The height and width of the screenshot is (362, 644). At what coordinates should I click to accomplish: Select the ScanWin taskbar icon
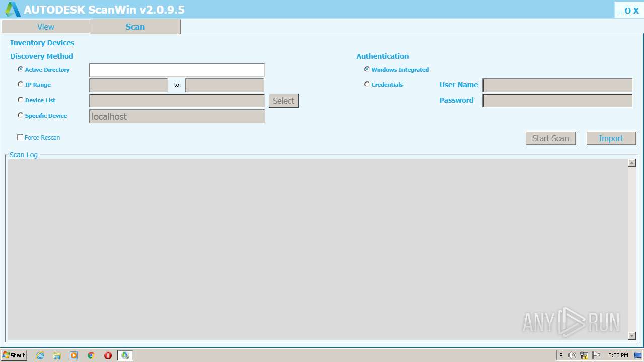[125, 355]
